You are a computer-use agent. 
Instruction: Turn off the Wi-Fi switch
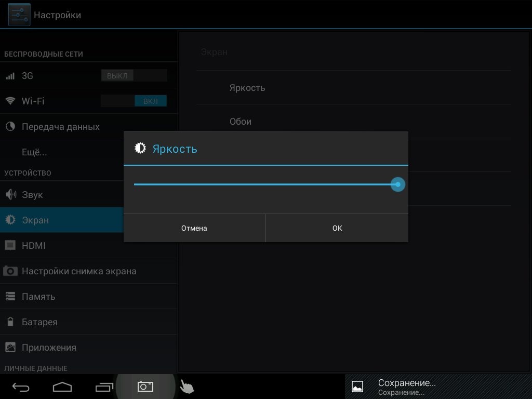134,101
